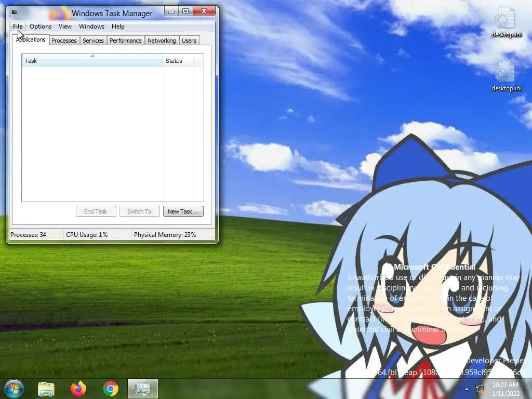Click the New Task... button

[x=183, y=211]
